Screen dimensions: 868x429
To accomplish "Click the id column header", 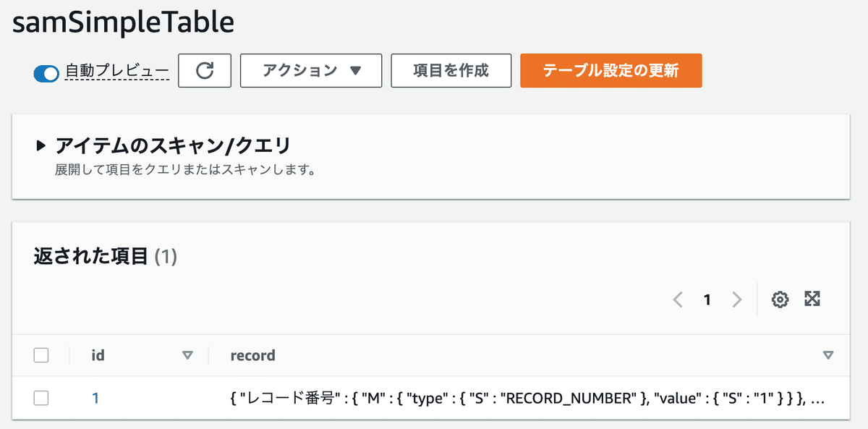I will pos(99,355).
